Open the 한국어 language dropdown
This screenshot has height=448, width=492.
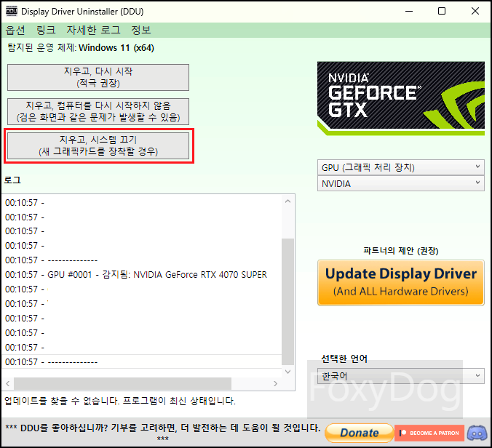pos(401,376)
